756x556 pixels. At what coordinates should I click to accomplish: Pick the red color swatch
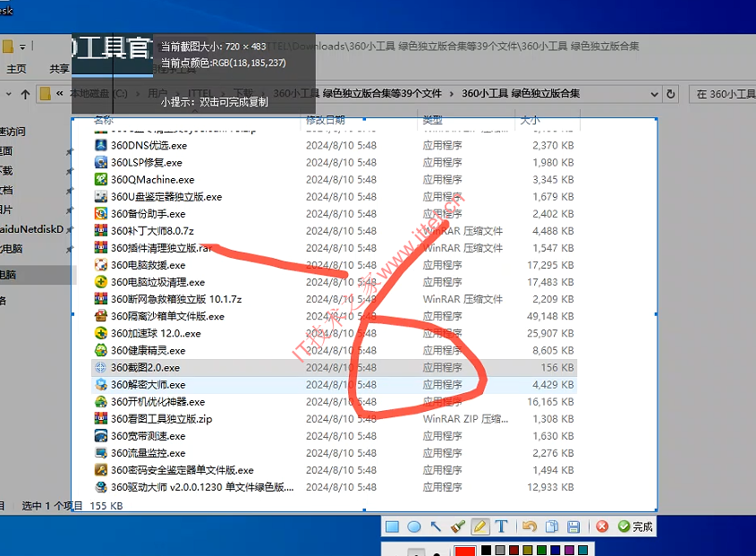465,551
